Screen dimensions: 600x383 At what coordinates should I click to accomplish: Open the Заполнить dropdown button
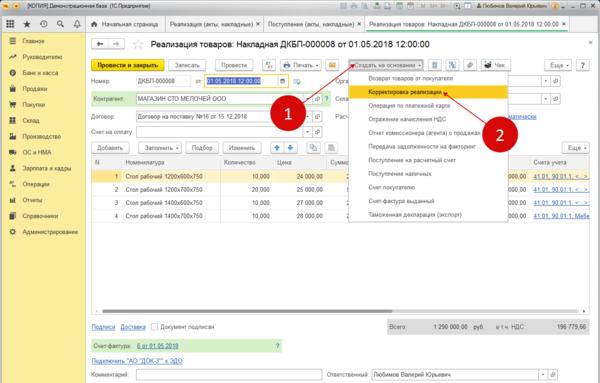(x=159, y=148)
